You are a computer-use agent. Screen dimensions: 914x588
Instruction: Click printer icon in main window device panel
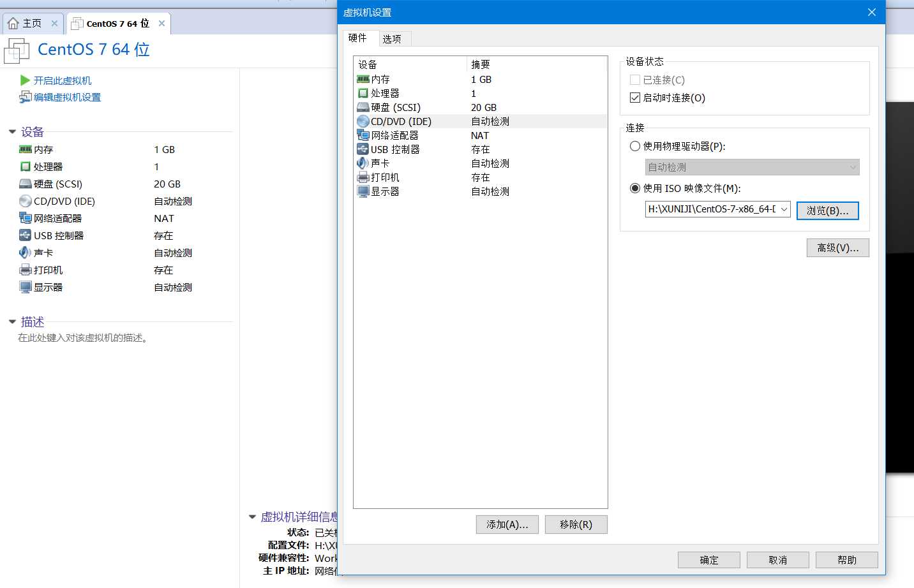point(26,270)
